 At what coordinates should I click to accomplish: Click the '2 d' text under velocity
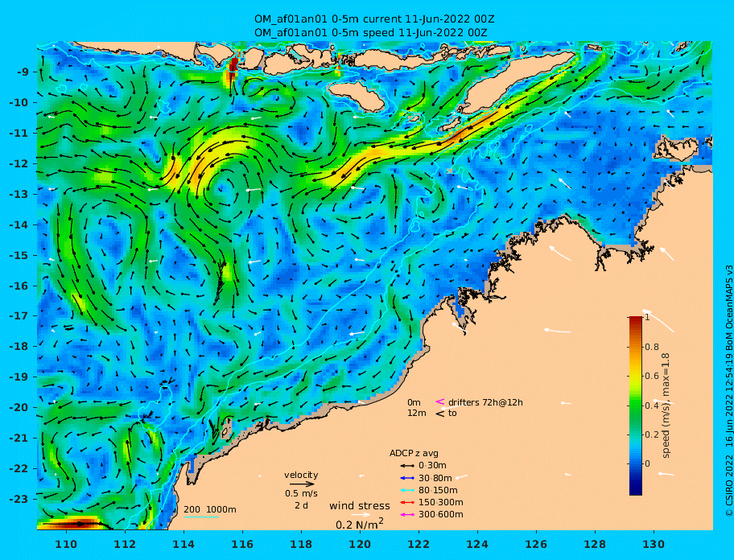pyautogui.click(x=301, y=506)
